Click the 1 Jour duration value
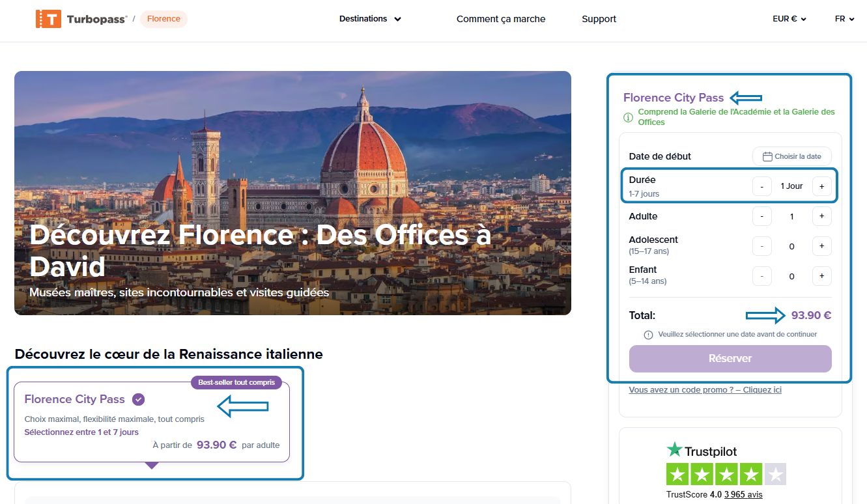 [x=792, y=186]
